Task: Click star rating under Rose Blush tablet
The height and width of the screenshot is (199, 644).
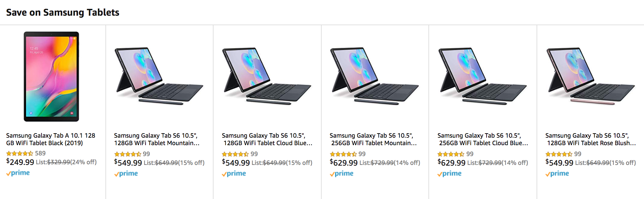Action: [x=559, y=154]
